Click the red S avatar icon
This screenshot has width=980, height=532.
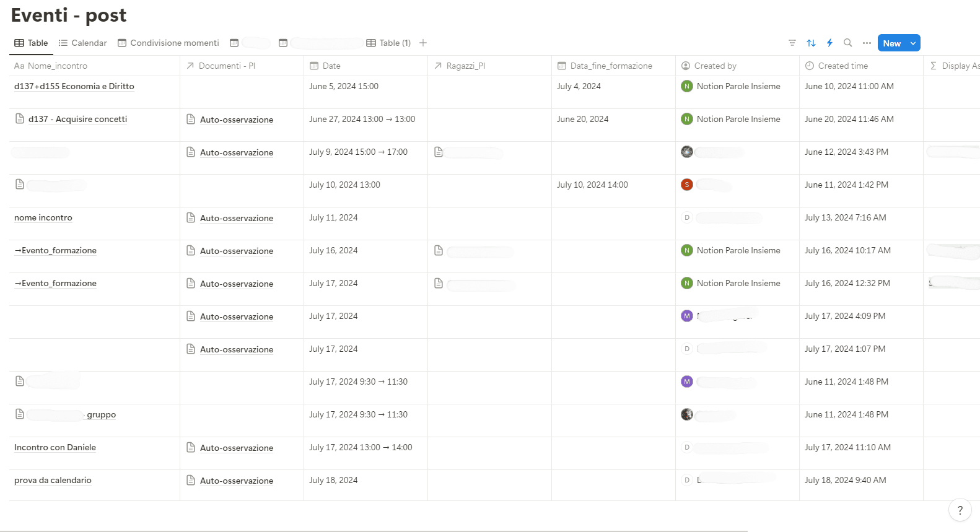(686, 185)
